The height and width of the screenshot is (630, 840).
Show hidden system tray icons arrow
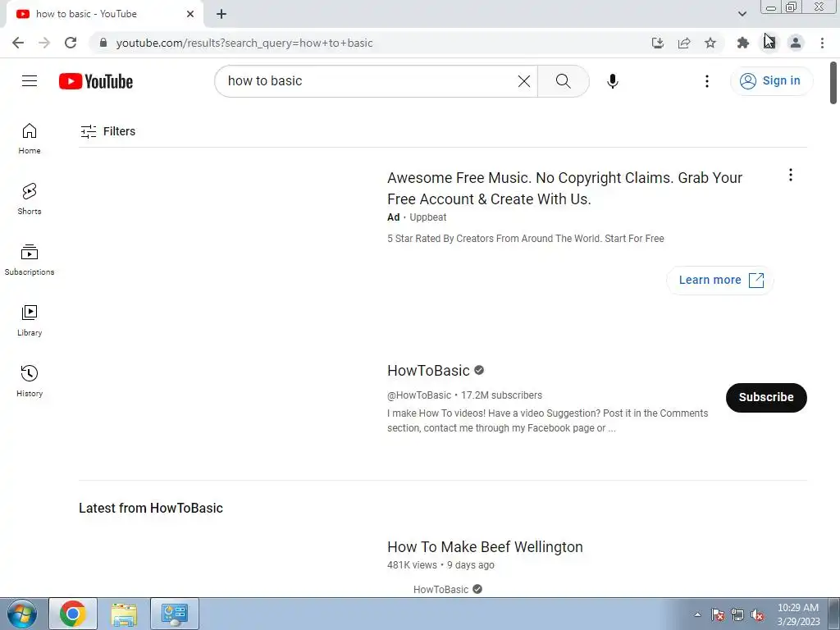click(697, 614)
